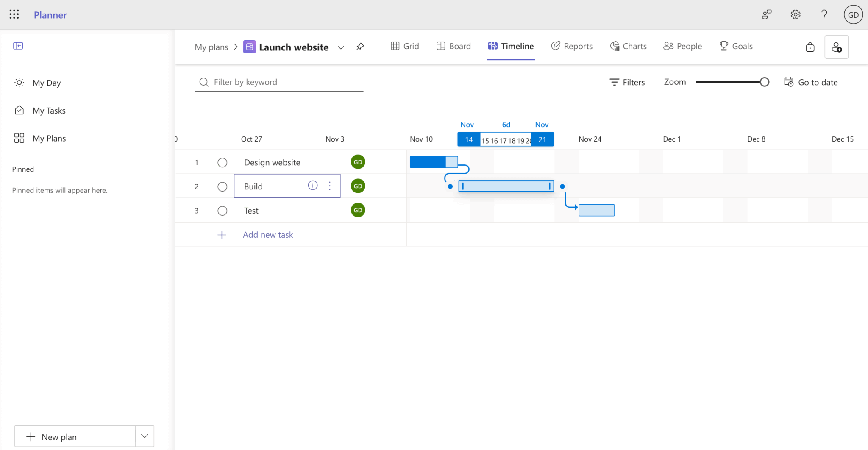Mark Design website task complete
This screenshot has width=868, height=450.
[223, 163]
